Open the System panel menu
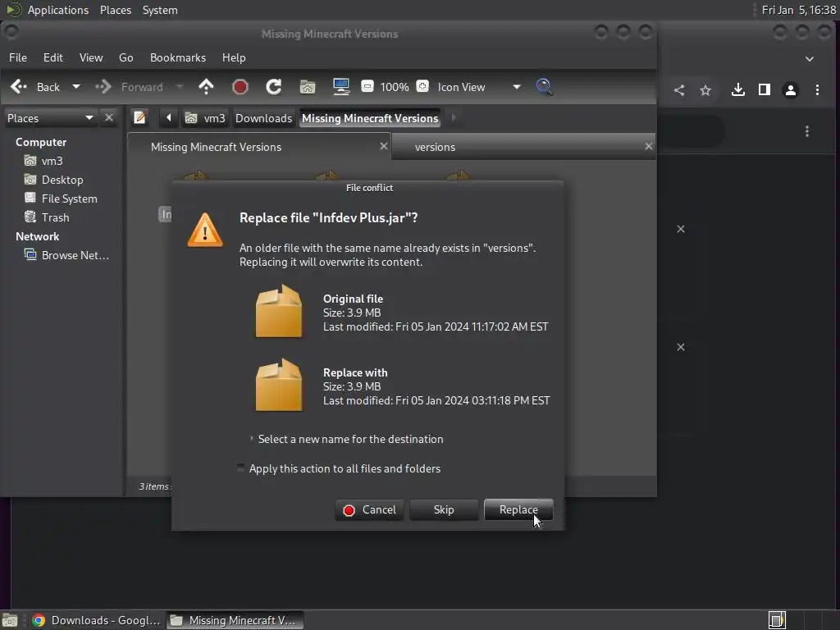Screen dimensions: 840x630 click(160, 10)
